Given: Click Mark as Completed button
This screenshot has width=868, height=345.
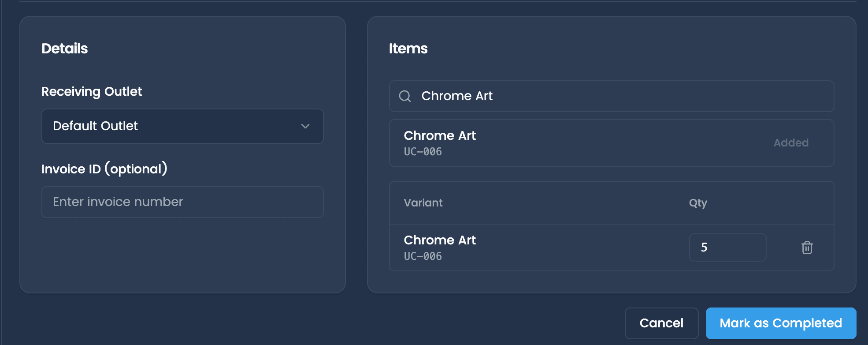Looking at the screenshot, I should coord(781,323).
